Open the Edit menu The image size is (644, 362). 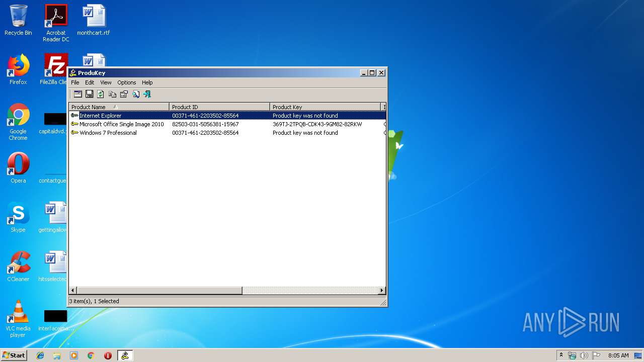click(x=90, y=82)
